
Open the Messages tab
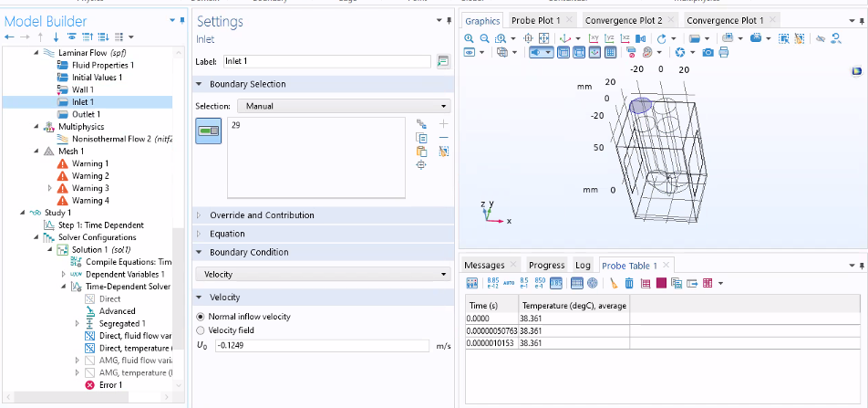pyautogui.click(x=484, y=265)
